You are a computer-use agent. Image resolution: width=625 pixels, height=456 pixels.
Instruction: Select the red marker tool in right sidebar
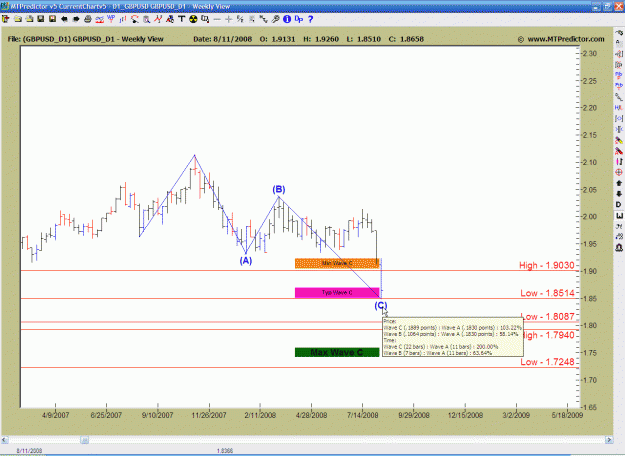pos(619,151)
